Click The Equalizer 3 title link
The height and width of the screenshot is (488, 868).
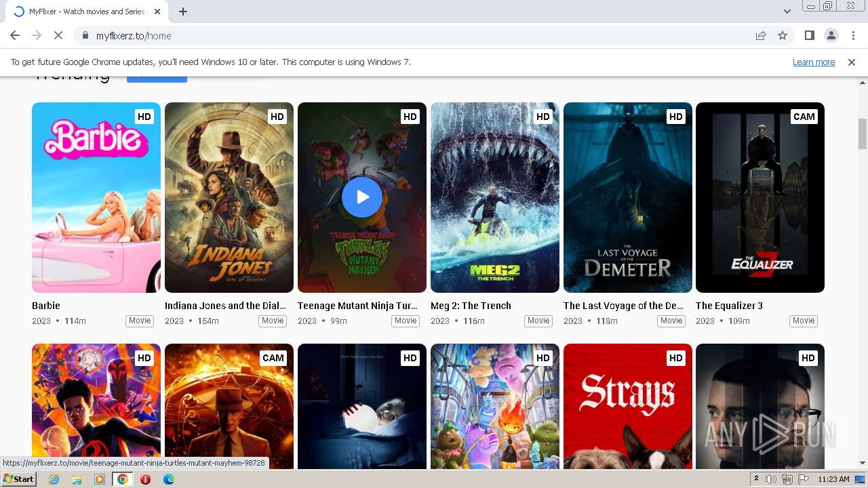(729, 306)
